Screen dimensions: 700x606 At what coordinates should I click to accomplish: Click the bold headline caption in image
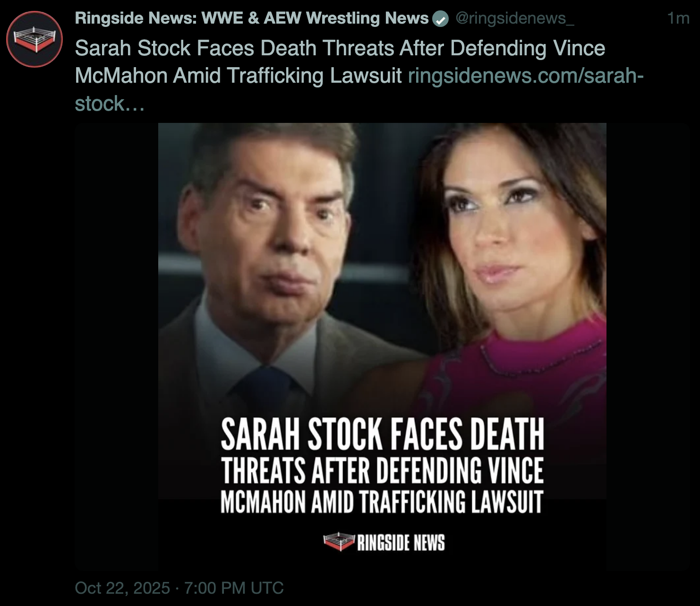tap(382, 466)
